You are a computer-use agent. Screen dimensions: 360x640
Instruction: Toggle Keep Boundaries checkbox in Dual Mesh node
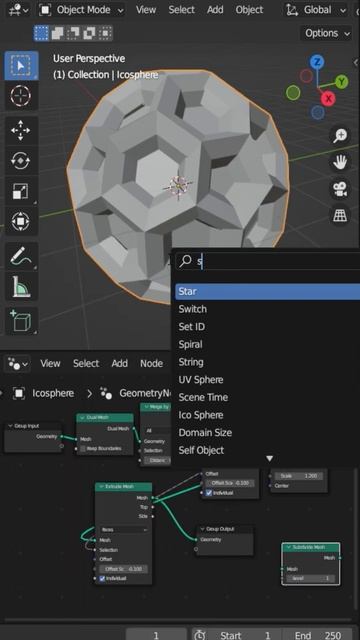coord(83,449)
